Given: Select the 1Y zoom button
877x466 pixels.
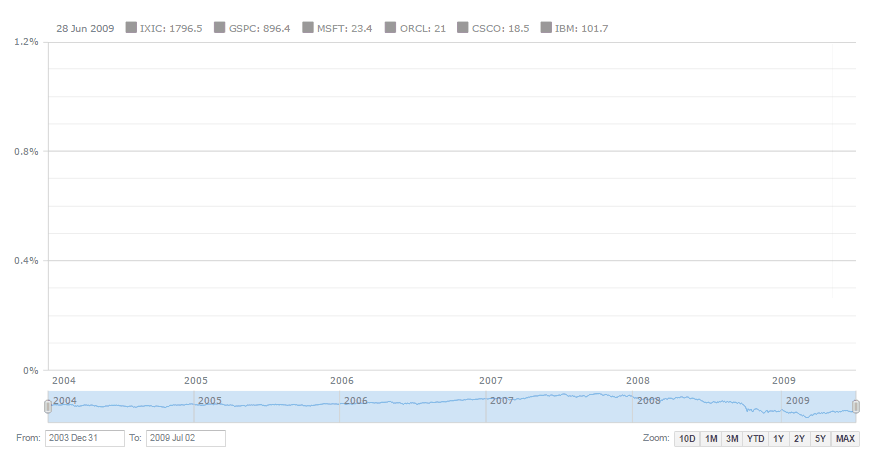Looking at the screenshot, I should [778, 439].
